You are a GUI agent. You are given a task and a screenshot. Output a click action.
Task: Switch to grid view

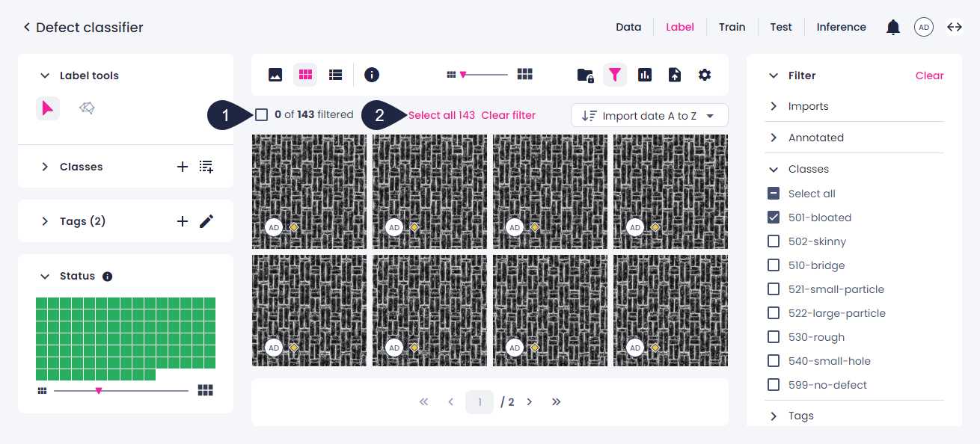tap(305, 75)
